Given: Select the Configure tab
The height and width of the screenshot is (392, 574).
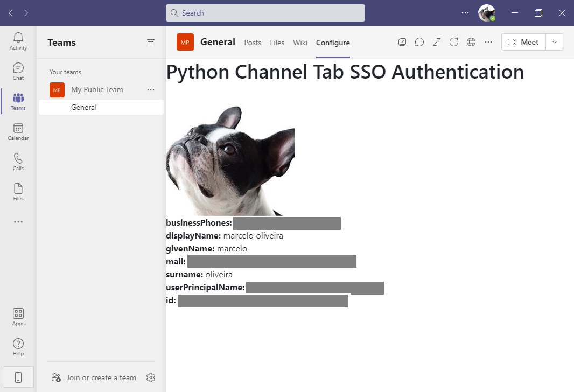Looking at the screenshot, I should [333, 43].
